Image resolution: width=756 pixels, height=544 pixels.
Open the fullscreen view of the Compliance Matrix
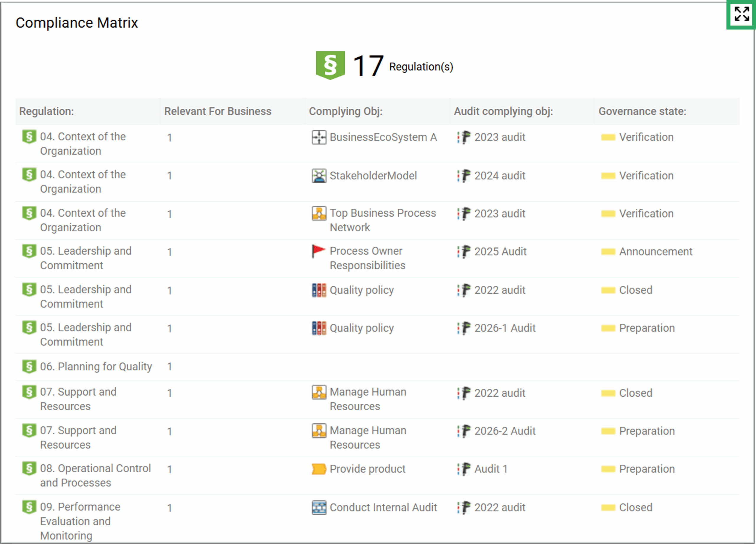coord(741,15)
